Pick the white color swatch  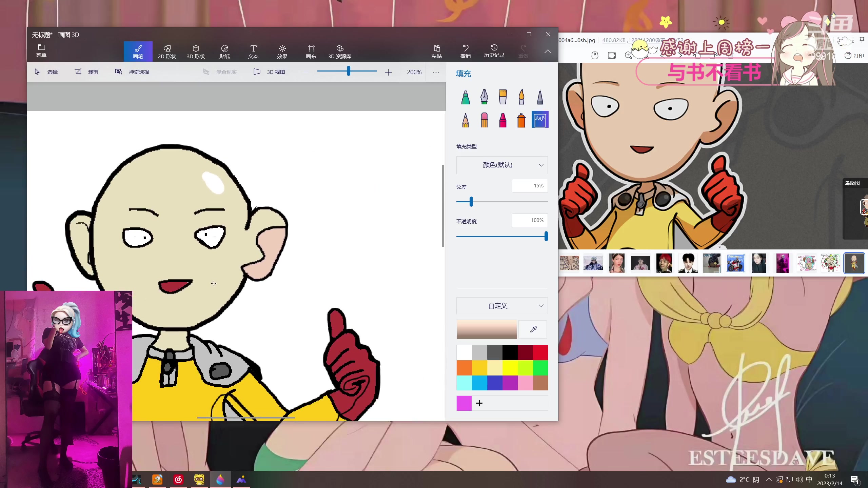tap(464, 352)
